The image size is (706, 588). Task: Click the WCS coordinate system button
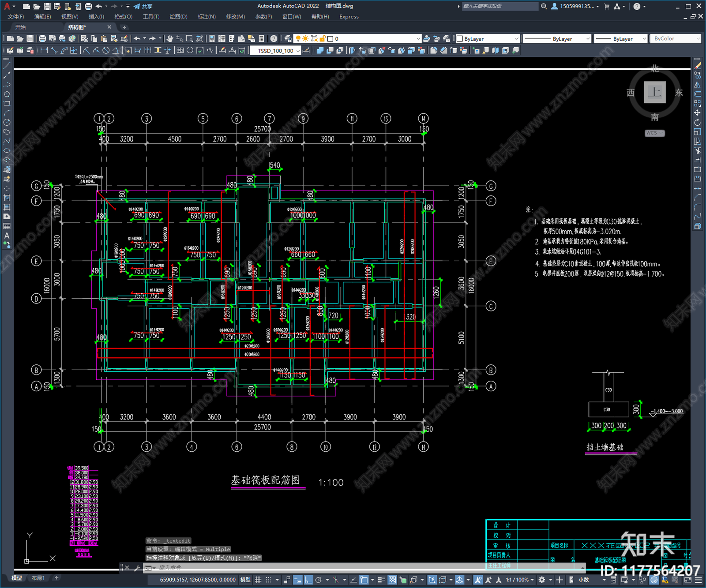tap(654, 133)
